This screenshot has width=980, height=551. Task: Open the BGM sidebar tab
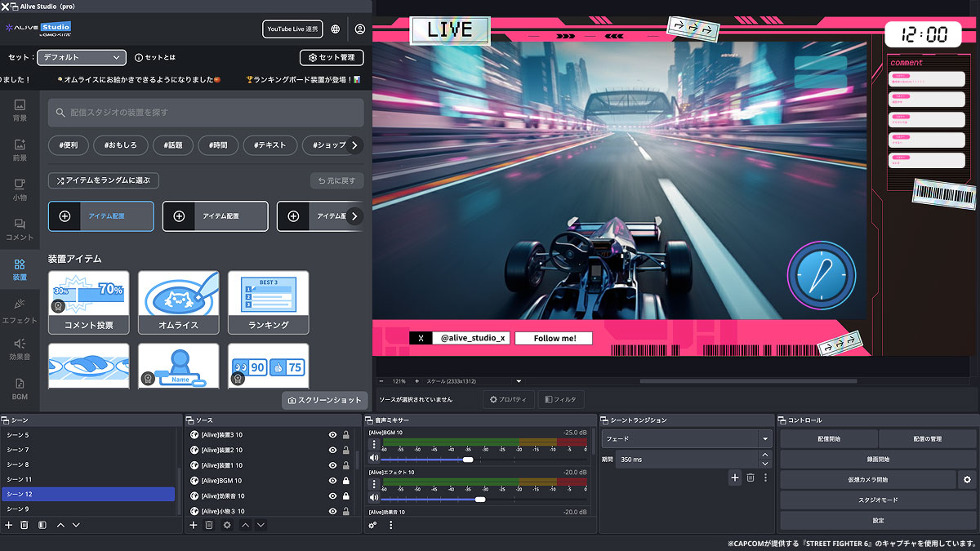click(20, 389)
